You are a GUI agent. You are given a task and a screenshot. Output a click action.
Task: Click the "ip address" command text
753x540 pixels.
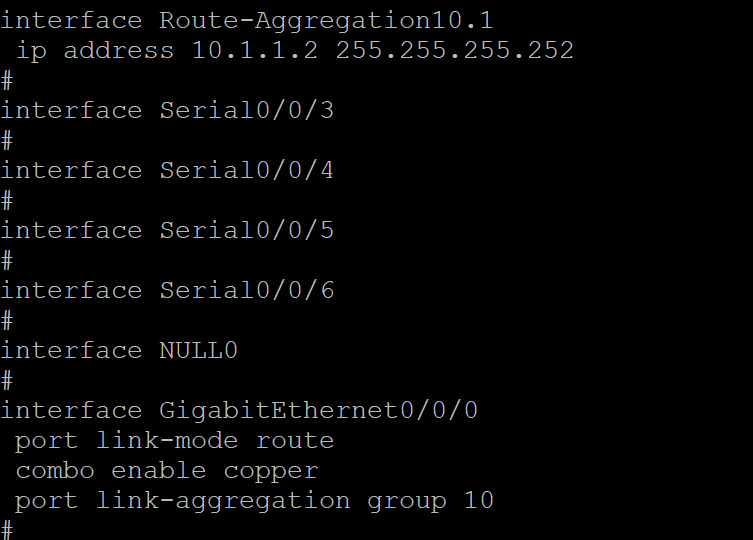[x=94, y=50]
